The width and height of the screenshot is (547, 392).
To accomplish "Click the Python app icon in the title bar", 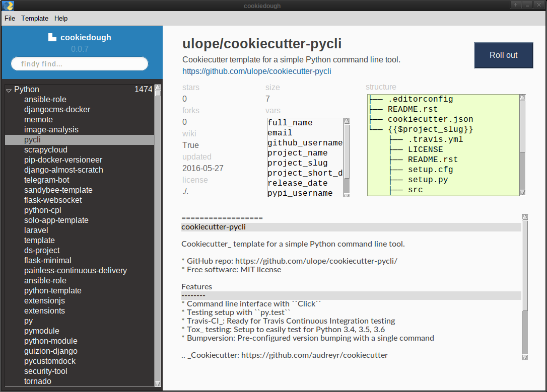I will tap(8, 6).
